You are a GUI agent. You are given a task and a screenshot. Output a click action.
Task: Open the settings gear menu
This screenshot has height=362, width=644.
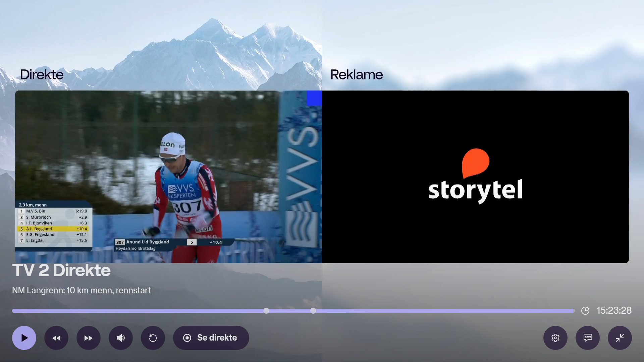[x=555, y=338]
